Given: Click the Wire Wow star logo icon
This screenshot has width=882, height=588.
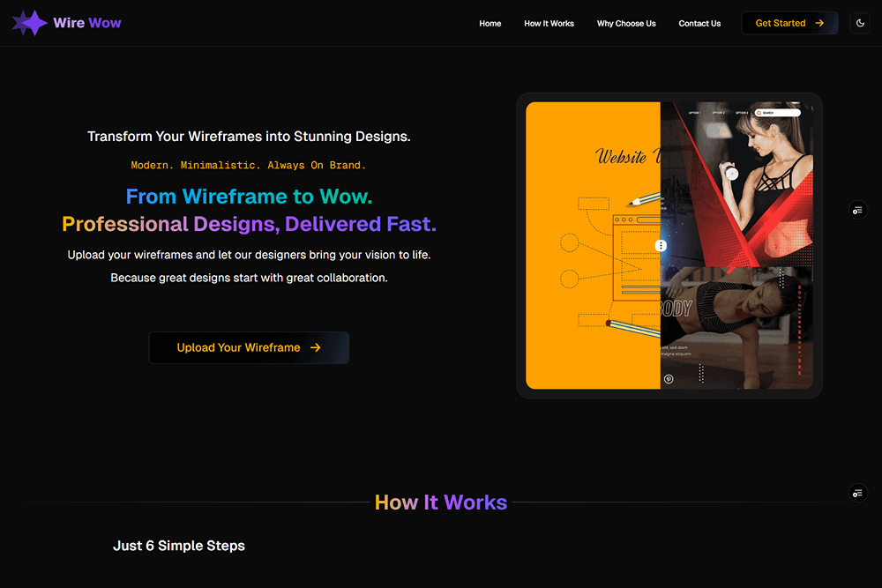Looking at the screenshot, I should [29, 23].
